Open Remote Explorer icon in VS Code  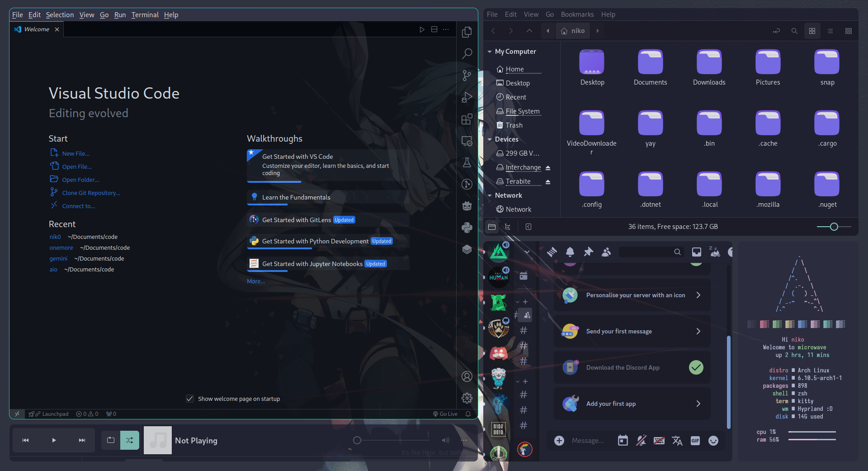coord(467,141)
